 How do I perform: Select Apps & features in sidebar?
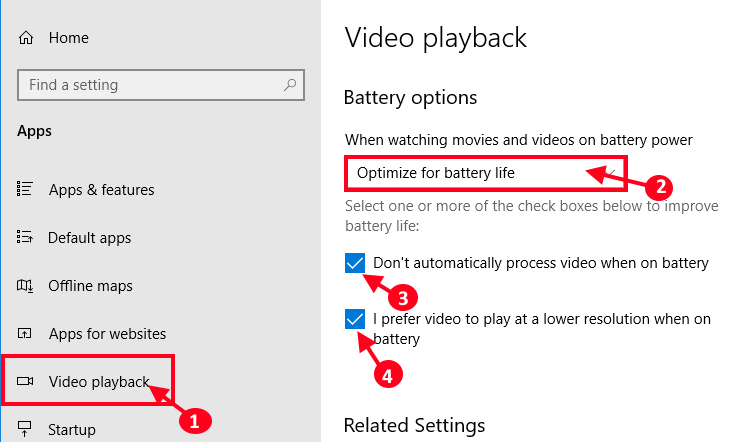pos(101,189)
